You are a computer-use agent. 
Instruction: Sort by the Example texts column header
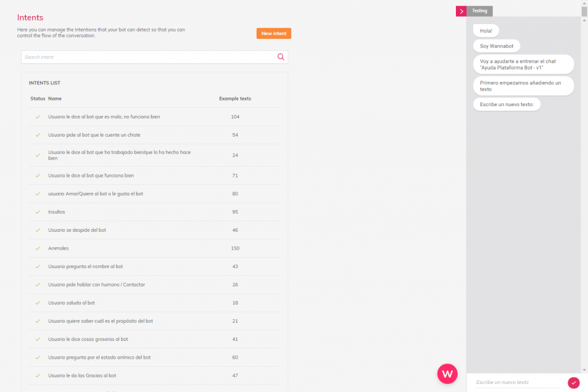[x=235, y=99]
